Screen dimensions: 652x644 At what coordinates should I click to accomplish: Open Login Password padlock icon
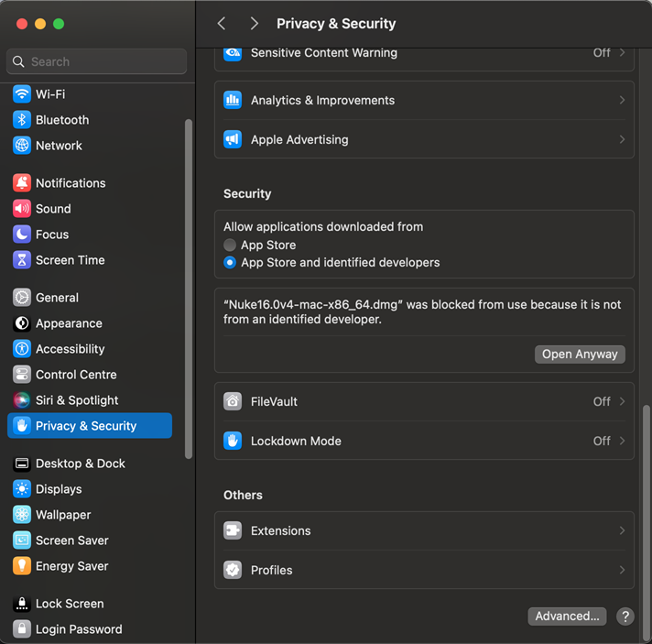(22, 629)
